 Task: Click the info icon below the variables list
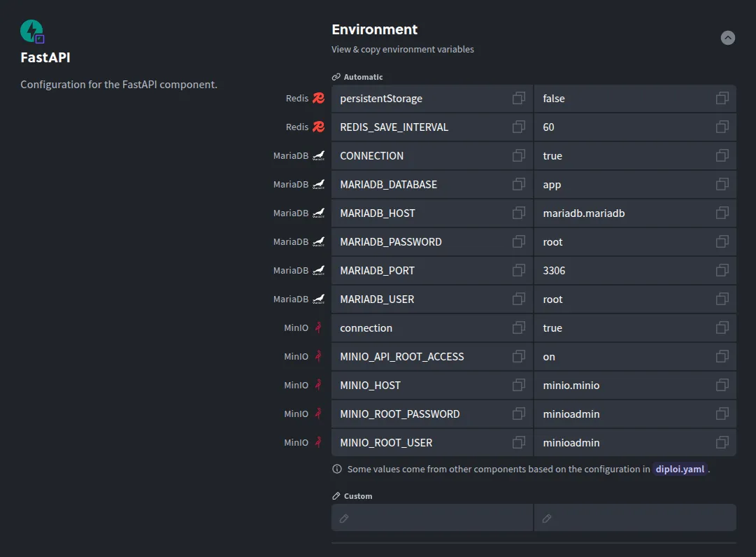click(x=336, y=469)
